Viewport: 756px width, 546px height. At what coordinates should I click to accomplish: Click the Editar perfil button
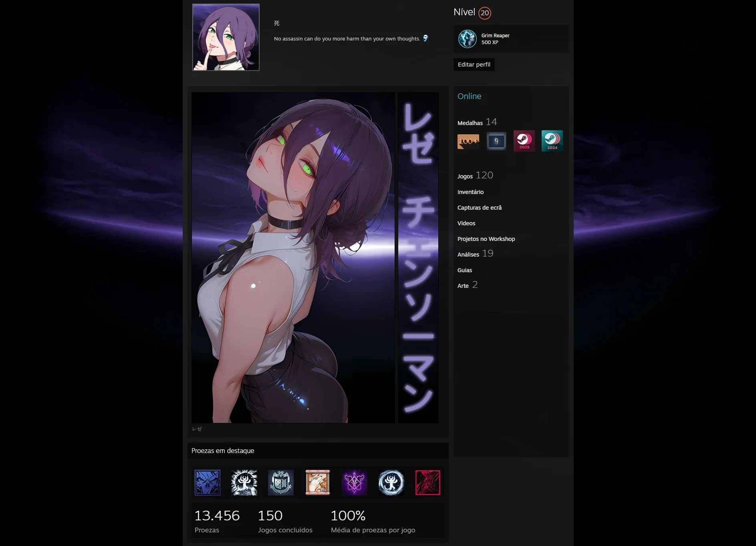pos(474,65)
